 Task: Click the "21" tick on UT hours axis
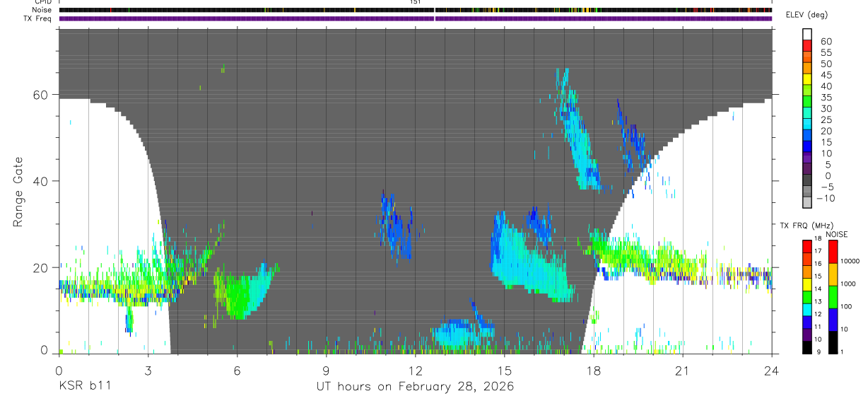tap(683, 370)
